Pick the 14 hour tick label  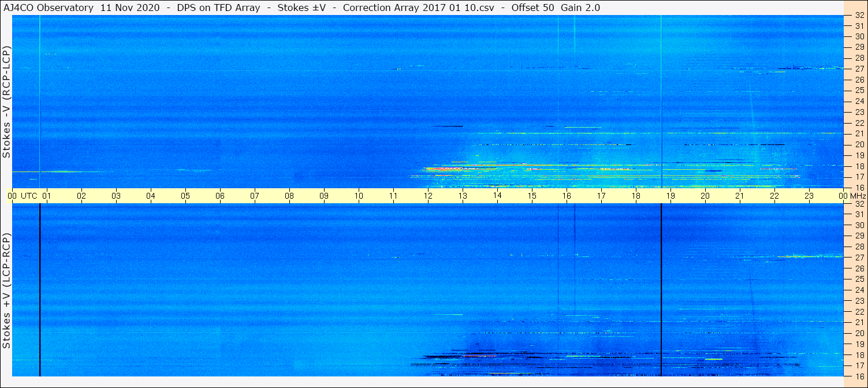497,196
